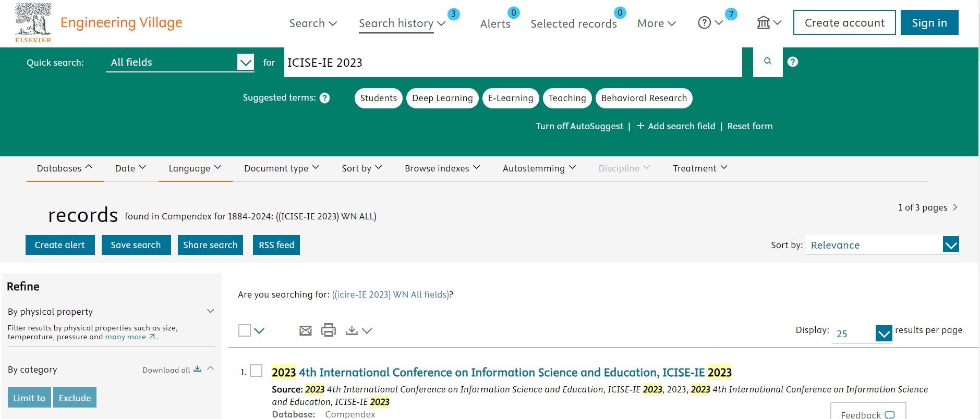Select suggested term Deep Learning

tap(442, 98)
